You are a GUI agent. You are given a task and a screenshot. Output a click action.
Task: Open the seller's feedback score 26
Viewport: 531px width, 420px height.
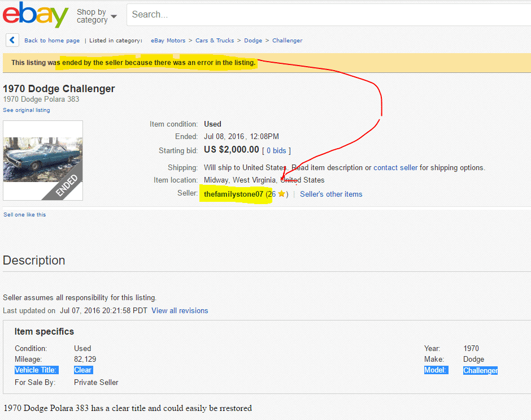click(x=272, y=194)
